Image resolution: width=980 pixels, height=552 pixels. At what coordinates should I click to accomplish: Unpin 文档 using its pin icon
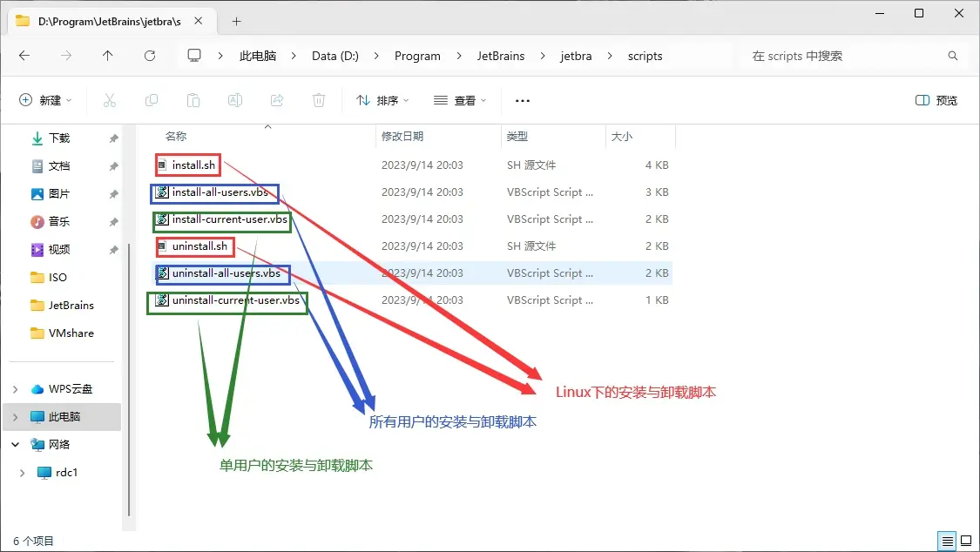click(x=113, y=166)
